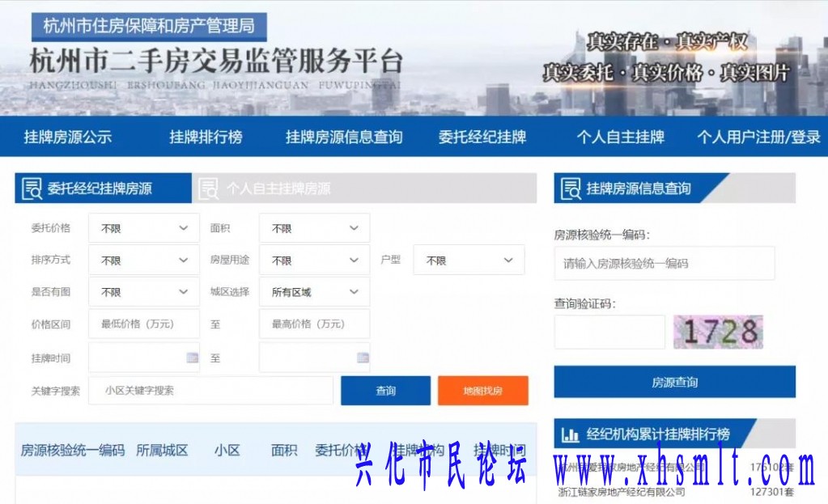Expand the 房屋用途 dropdown
The height and width of the screenshot is (504, 828).
click(x=314, y=260)
